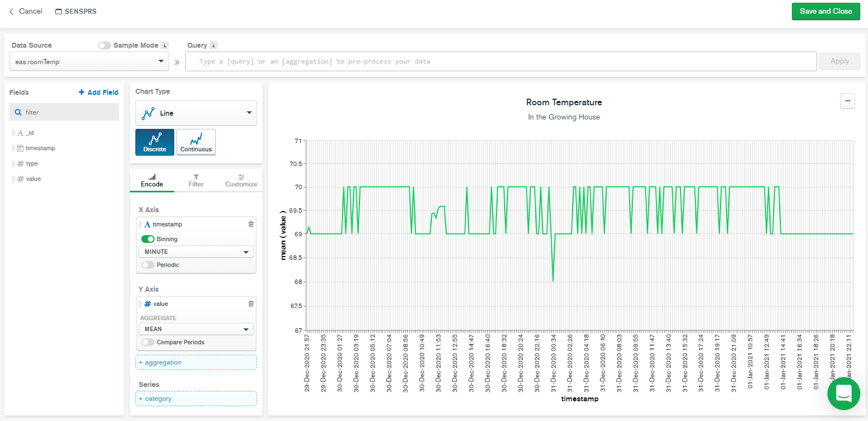Open the chat support bubble

843,393
